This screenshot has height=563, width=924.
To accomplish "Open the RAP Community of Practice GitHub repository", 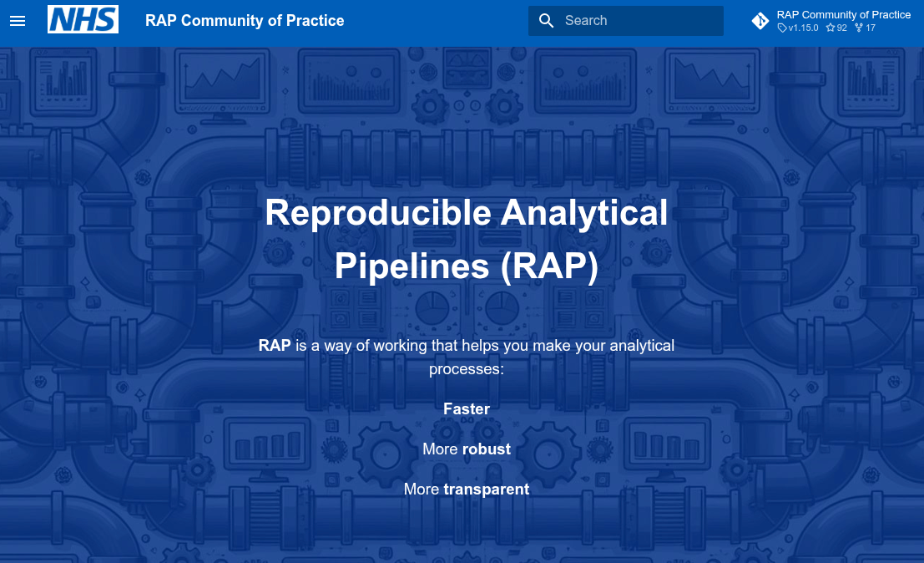I will pos(843,14).
